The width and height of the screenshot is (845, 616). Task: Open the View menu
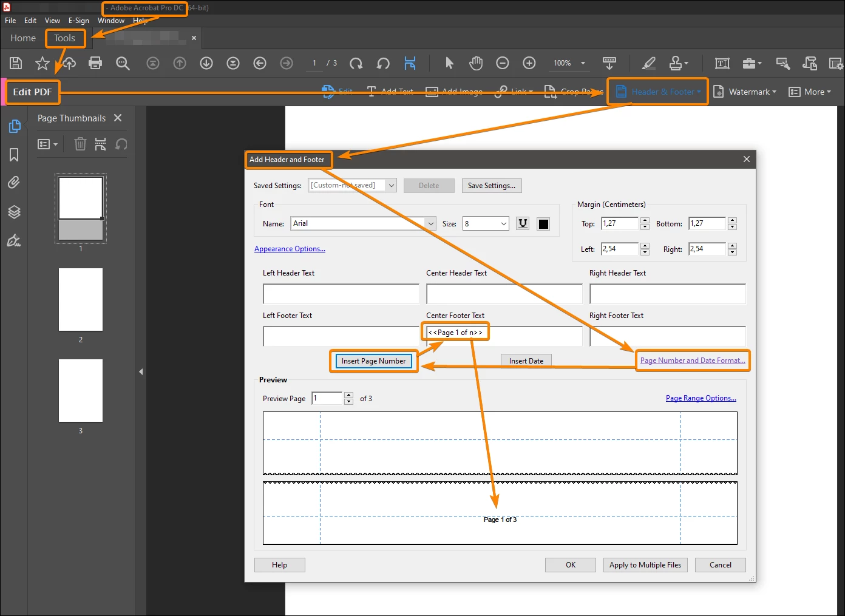tap(52, 20)
